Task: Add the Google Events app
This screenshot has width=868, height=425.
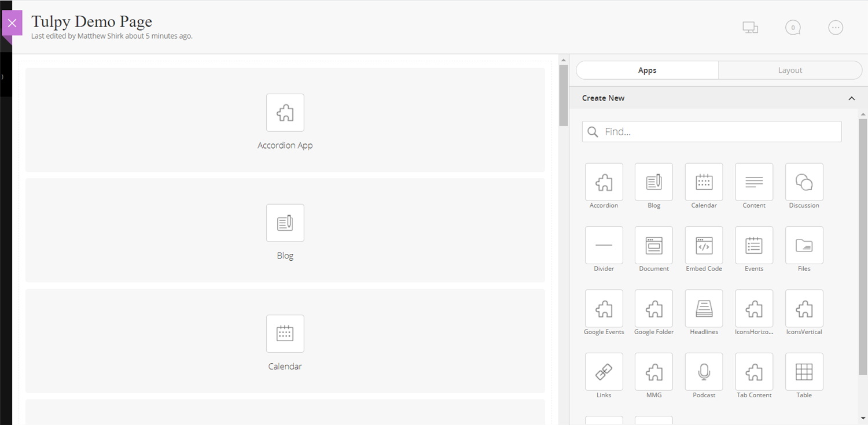Action: (x=604, y=309)
